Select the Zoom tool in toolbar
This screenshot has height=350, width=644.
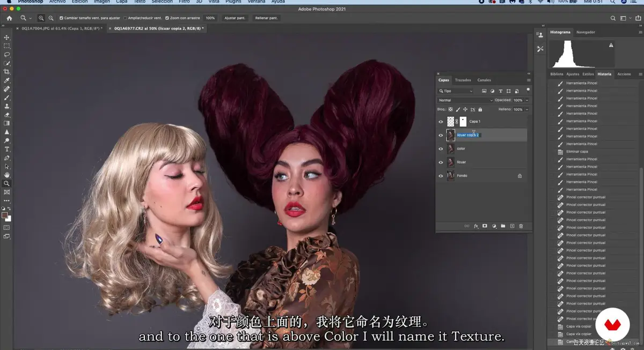7,183
